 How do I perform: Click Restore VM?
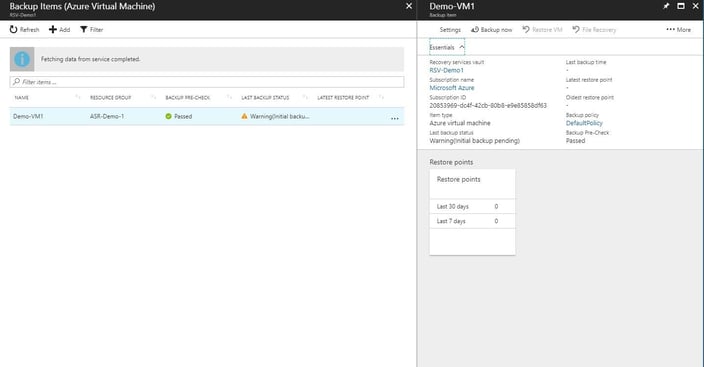pos(542,30)
